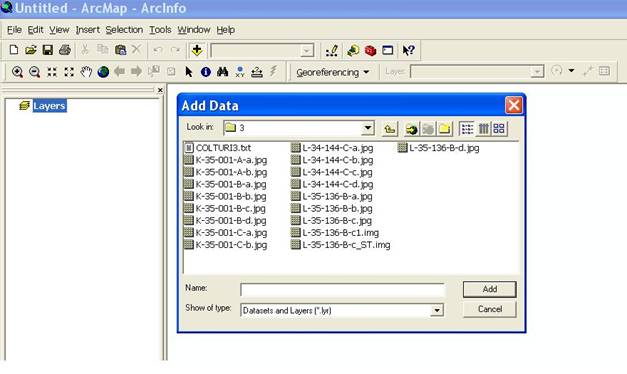Select the Measure tool icon
This screenshot has height=374, width=627.
(x=257, y=72)
